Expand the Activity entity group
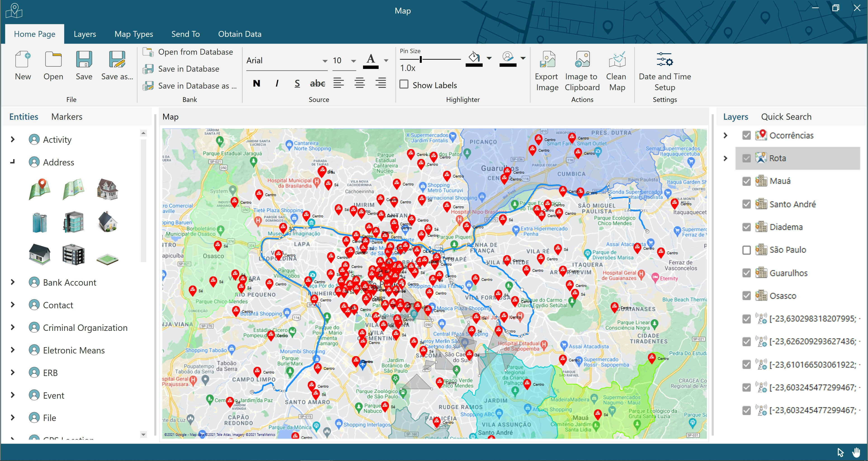868x461 pixels. [x=13, y=139]
